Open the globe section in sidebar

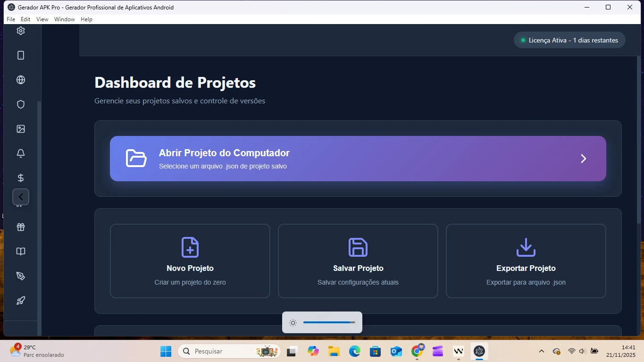pyautogui.click(x=21, y=80)
